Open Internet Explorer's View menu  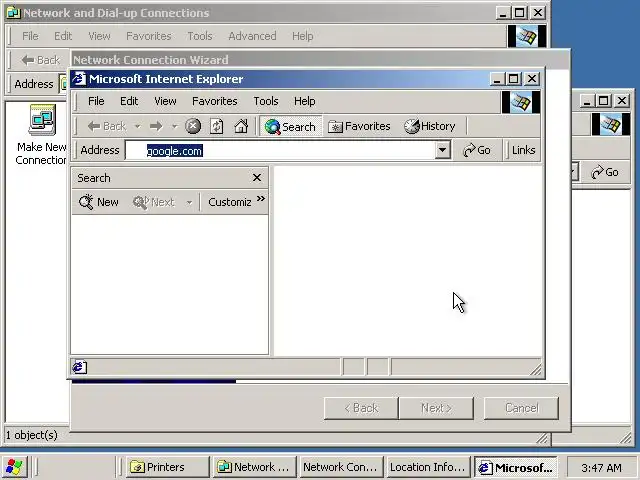165,101
